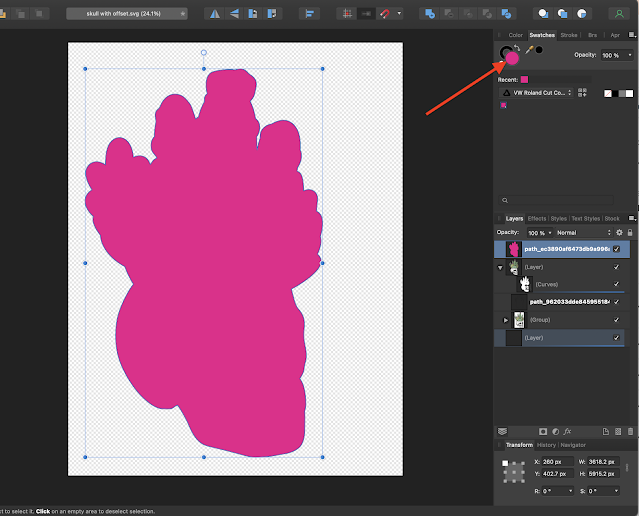Apply the boolean Subtract operation
Screen dimensions: 639x516
pos(449,14)
